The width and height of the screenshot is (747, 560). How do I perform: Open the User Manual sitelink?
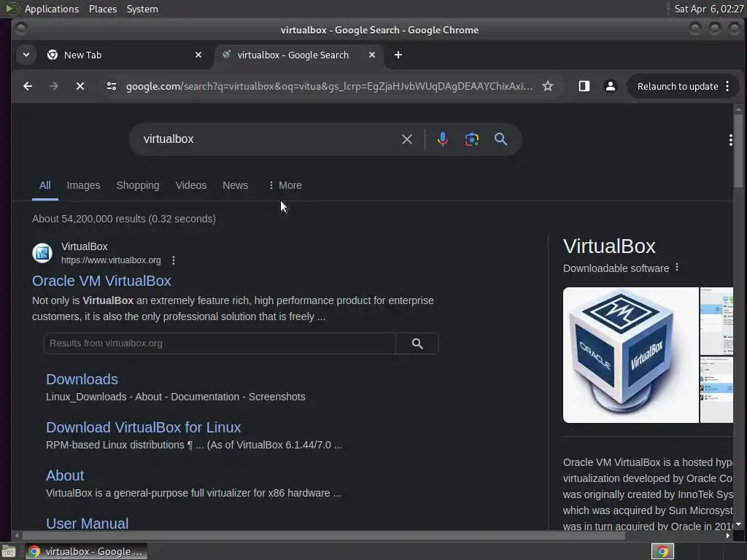[x=88, y=523]
